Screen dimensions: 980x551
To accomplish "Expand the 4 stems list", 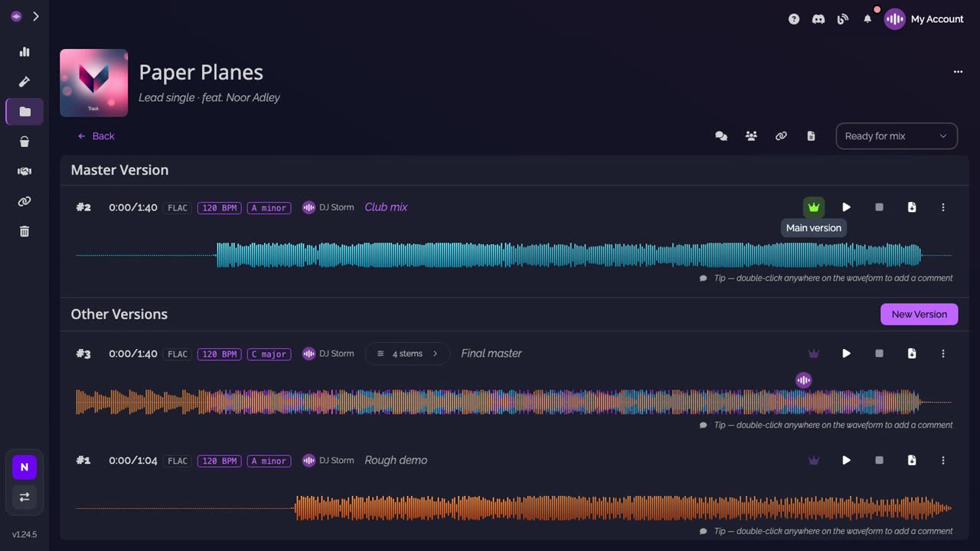I will 407,354.
